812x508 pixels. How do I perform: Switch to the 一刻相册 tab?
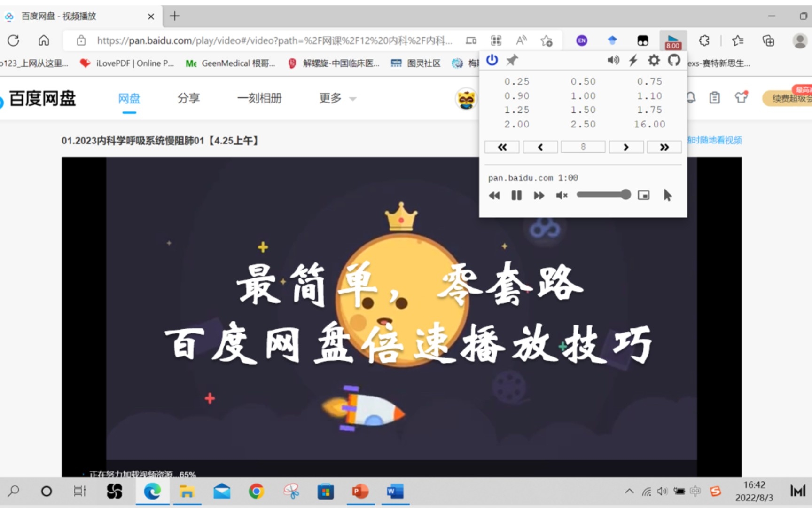[x=259, y=98]
